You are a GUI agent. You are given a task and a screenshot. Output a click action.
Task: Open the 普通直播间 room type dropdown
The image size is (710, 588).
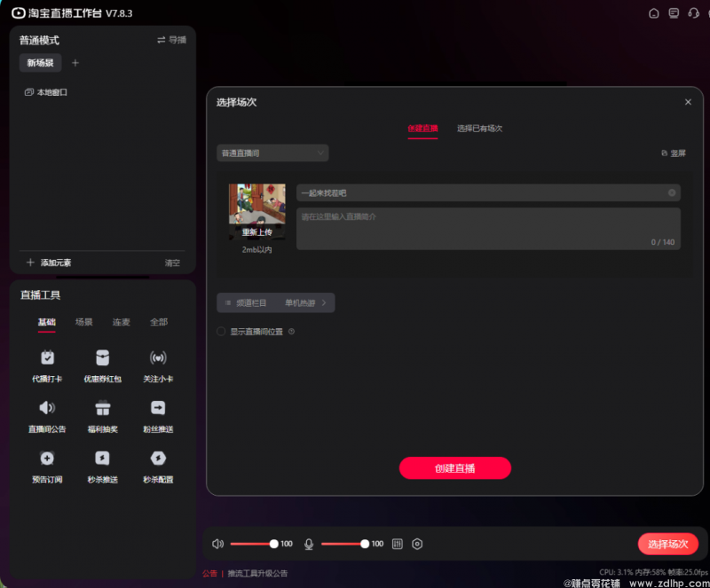272,153
